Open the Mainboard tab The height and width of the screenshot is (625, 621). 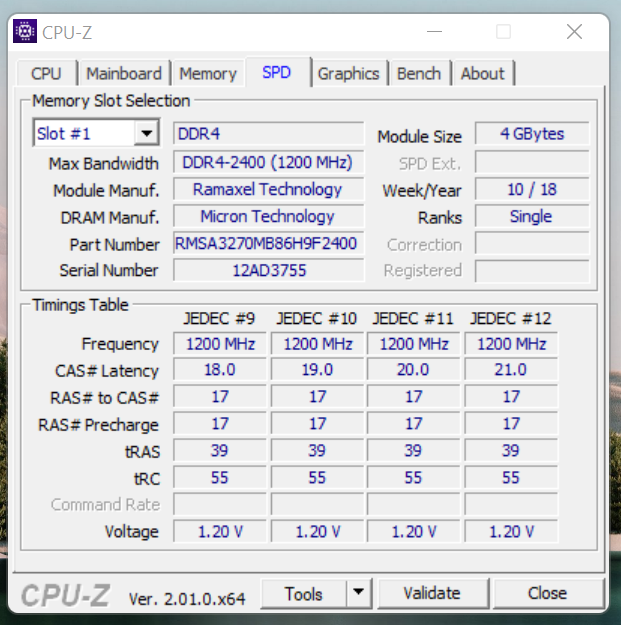tap(124, 73)
